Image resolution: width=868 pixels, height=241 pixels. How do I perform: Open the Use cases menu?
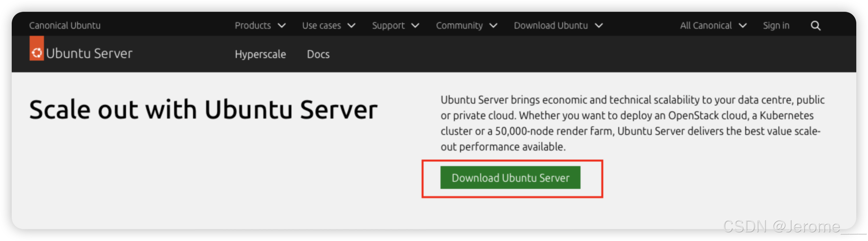[329, 26]
